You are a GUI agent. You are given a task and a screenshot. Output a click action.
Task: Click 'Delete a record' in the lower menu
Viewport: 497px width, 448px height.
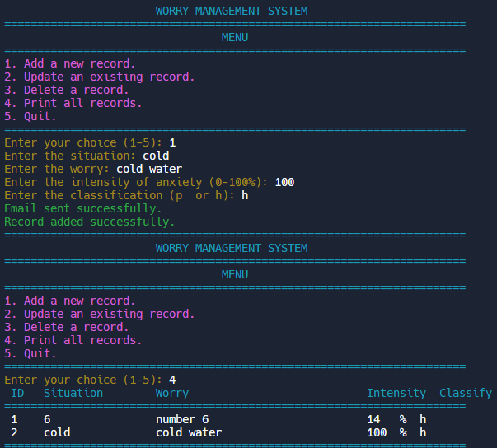[67, 327]
